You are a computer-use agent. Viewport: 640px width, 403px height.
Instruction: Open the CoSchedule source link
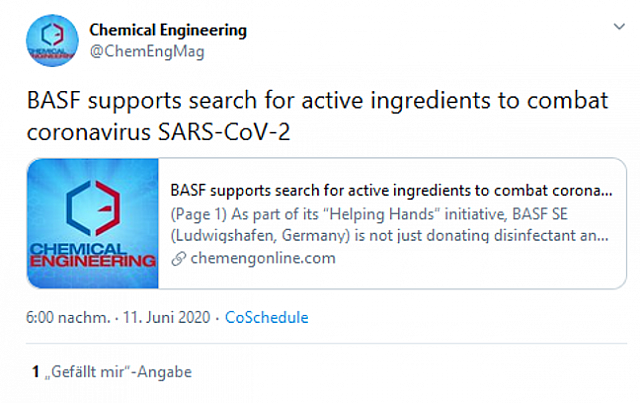tap(267, 317)
